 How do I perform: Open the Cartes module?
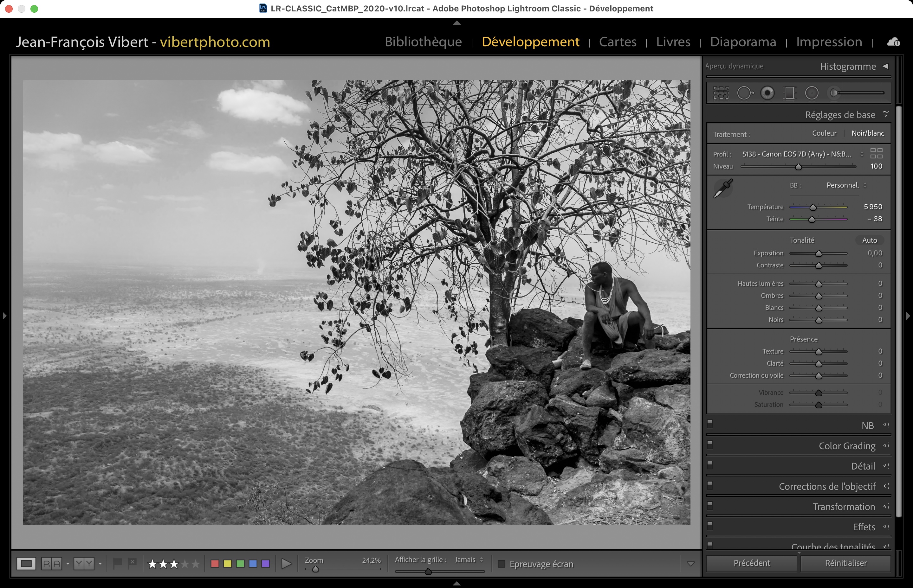click(x=617, y=42)
